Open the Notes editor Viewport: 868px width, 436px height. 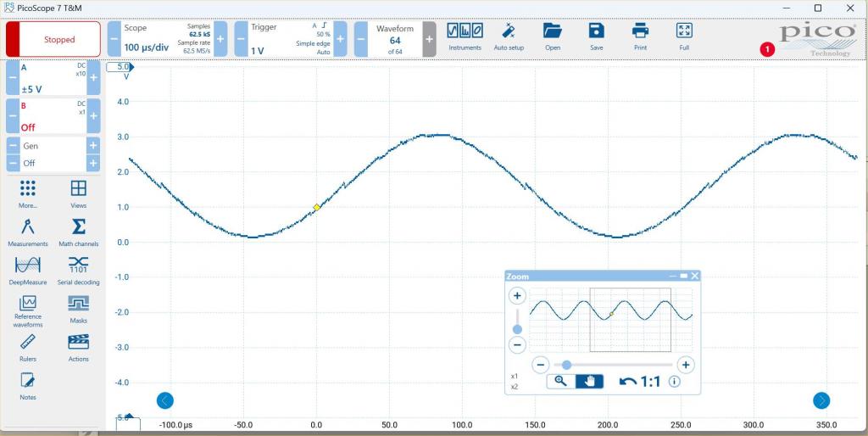[27, 384]
